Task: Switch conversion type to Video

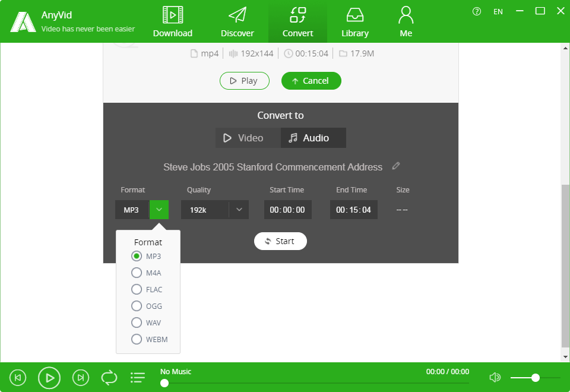Action: click(248, 138)
